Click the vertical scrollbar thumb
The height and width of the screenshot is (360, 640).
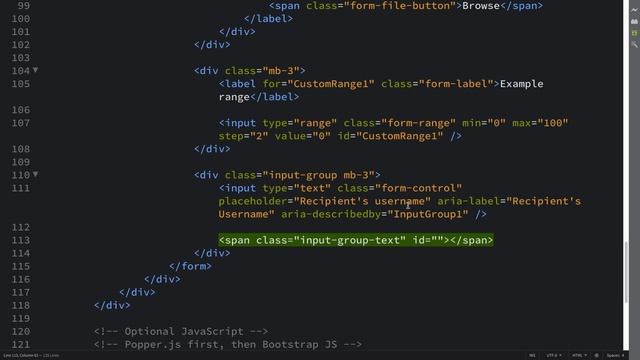[626, 272]
